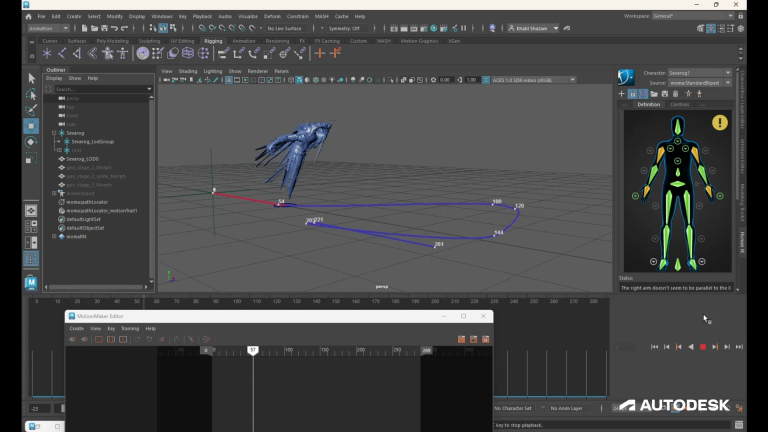
Task: Toggle Snap to Points magnet icon
Action: [x=222, y=28]
